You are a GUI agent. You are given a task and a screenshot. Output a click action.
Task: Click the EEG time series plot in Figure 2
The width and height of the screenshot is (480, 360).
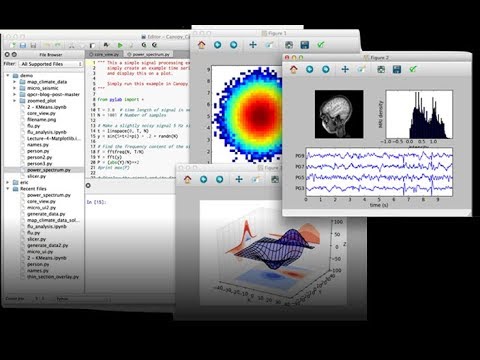pyautogui.click(x=379, y=172)
